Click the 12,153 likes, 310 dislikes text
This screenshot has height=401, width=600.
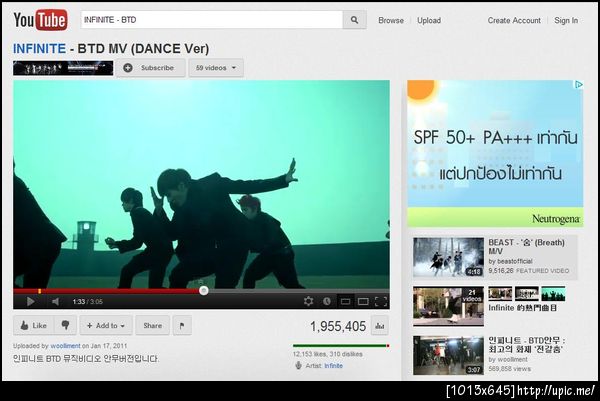click(x=328, y=354)
